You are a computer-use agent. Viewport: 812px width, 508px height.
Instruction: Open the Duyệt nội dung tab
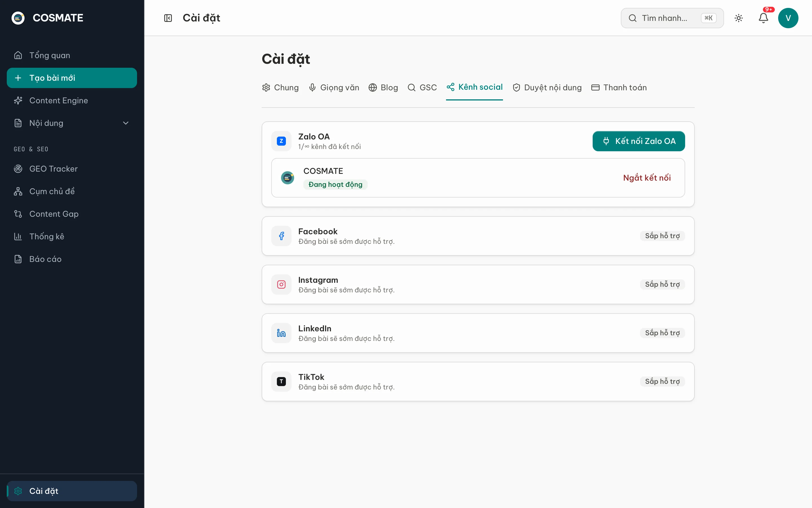click(547, 87)
